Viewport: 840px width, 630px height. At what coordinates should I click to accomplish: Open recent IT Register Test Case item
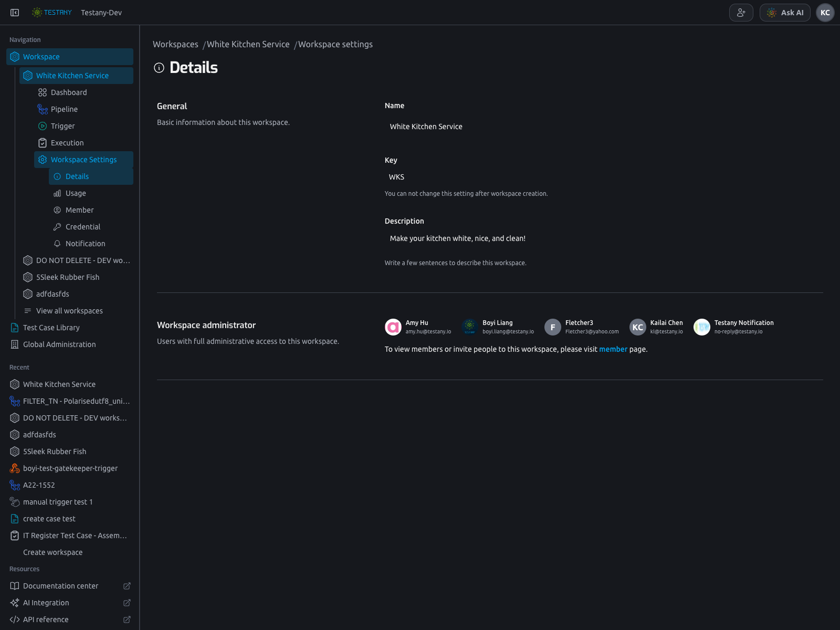click(x=70, y=535)
